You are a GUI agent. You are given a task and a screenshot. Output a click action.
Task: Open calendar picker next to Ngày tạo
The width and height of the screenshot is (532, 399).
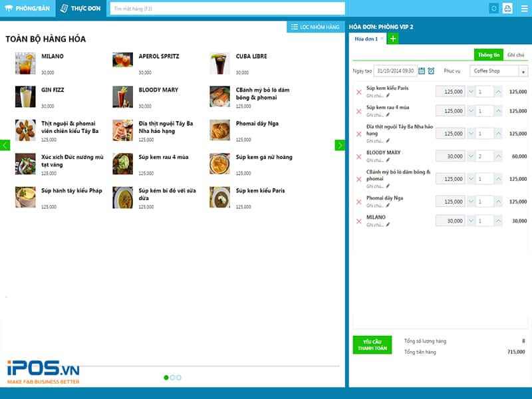click(x=422, y=70)
